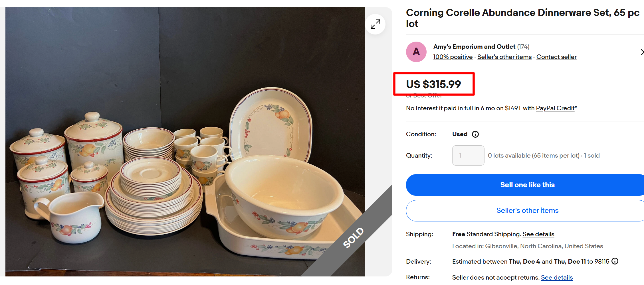Open the 100% positive feedback link
Screen dimensions: 644x285
tap(453, 57)
